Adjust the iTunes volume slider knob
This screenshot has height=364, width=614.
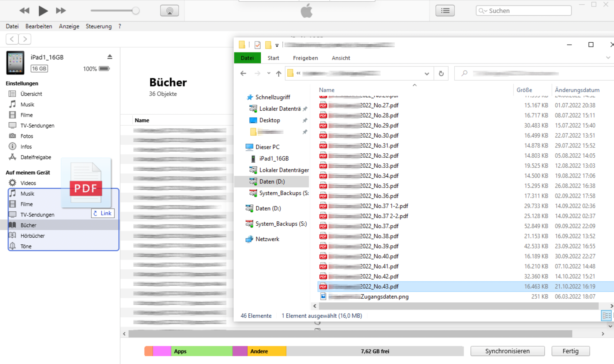click(x=136, y=11)
